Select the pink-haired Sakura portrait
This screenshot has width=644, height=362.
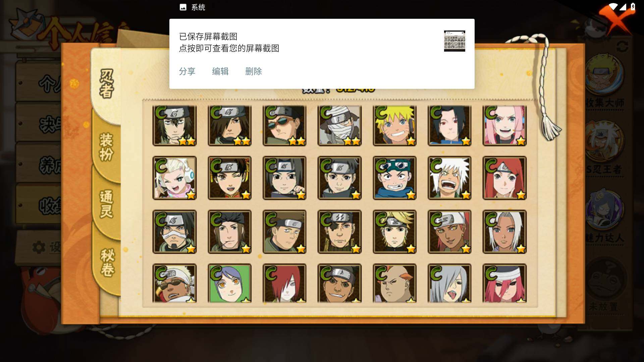tap(504, 126)
